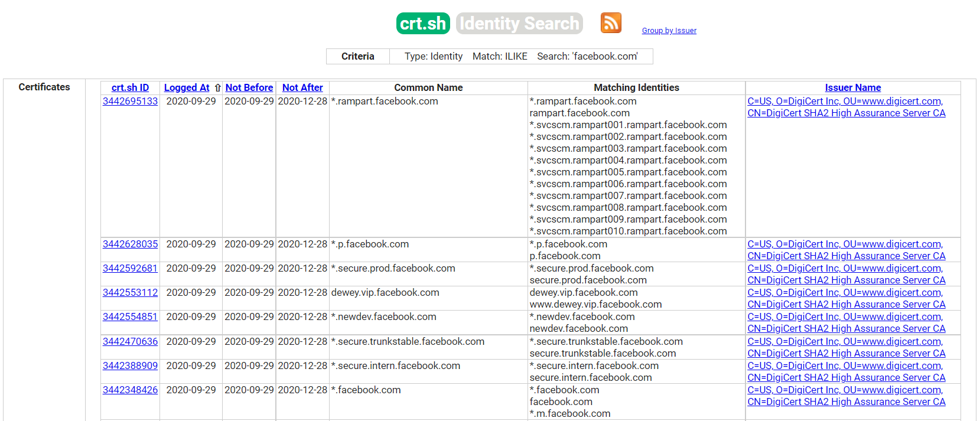Open certificate ID 3442554851
Image resolution: width=980 pixels, height=421 pixels.
(x=131, y=316)
